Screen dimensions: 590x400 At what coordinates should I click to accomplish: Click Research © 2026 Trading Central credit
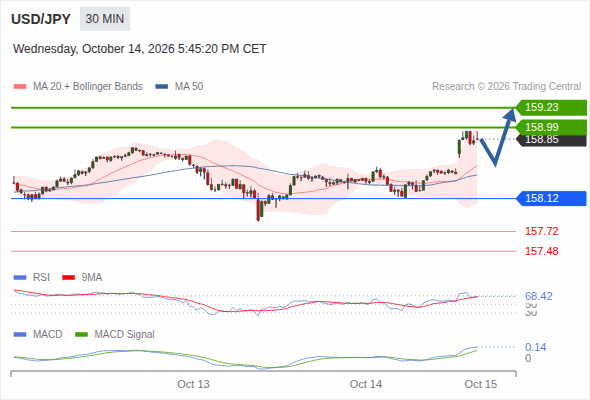506,87
